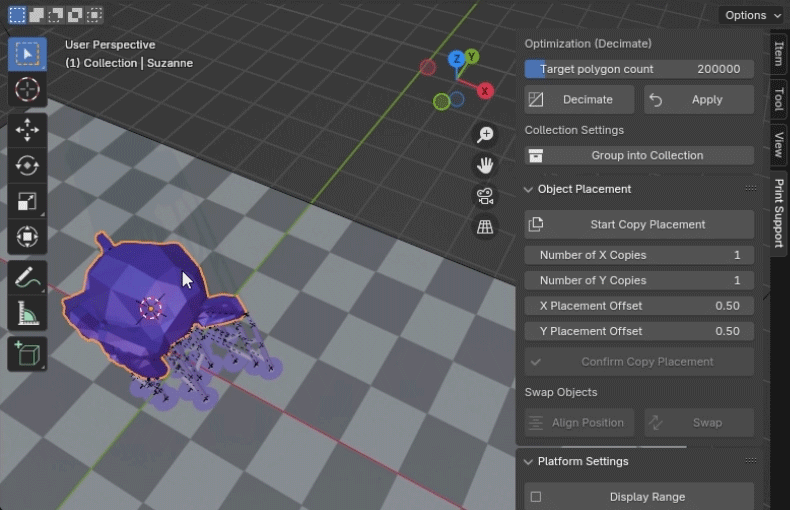Screen dimensions: 790x510
Task: Click the Number of Y Copies field
Action: click(x=639, y=280)
